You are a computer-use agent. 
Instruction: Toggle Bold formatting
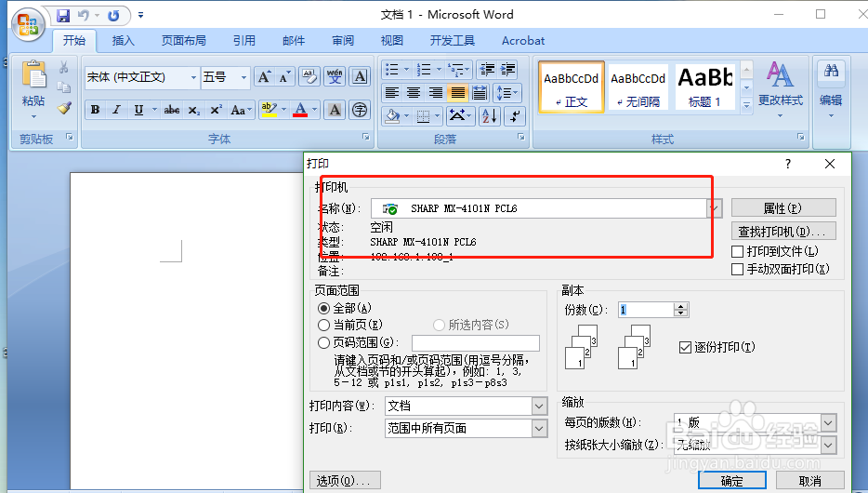point(95,110)
